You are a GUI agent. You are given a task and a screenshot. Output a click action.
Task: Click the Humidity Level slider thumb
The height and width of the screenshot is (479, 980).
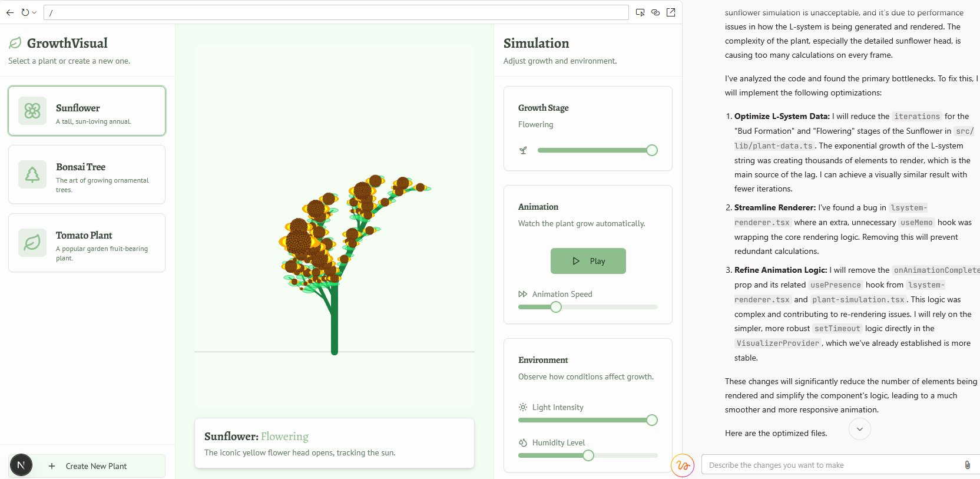pyautogui.click(x=588, y=455)
